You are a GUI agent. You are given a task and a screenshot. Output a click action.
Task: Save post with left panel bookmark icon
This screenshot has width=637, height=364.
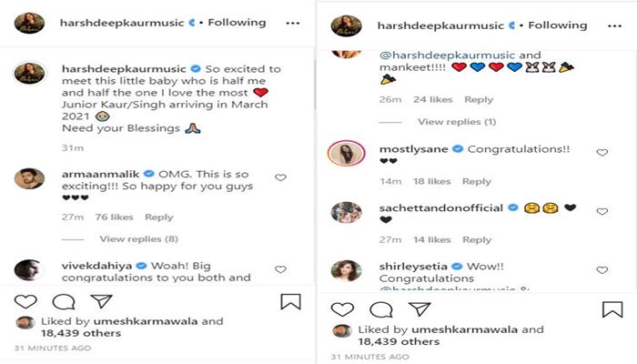click(290, 302)
